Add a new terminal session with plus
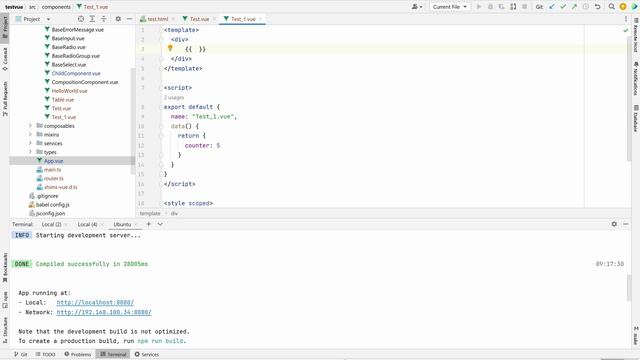640x360 pixels. pyautogui.click(x=149, y=224)
